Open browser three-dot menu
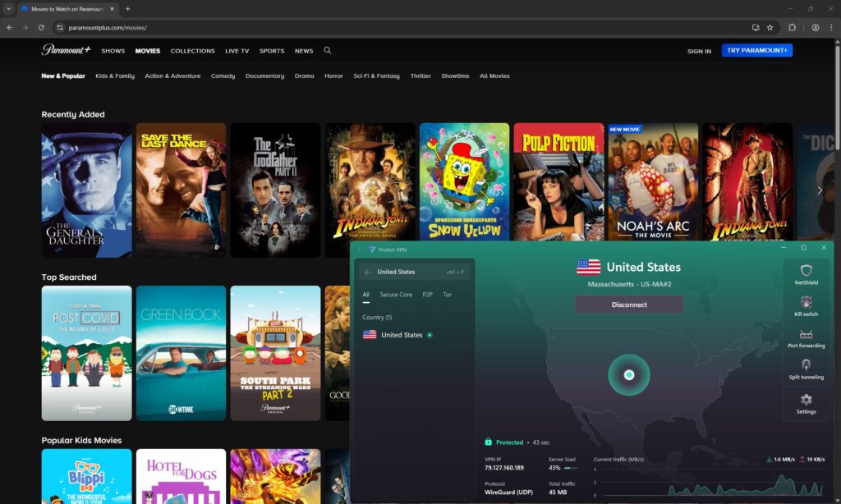The width and height of the screenshot is (841, 504). coord(831,27)
